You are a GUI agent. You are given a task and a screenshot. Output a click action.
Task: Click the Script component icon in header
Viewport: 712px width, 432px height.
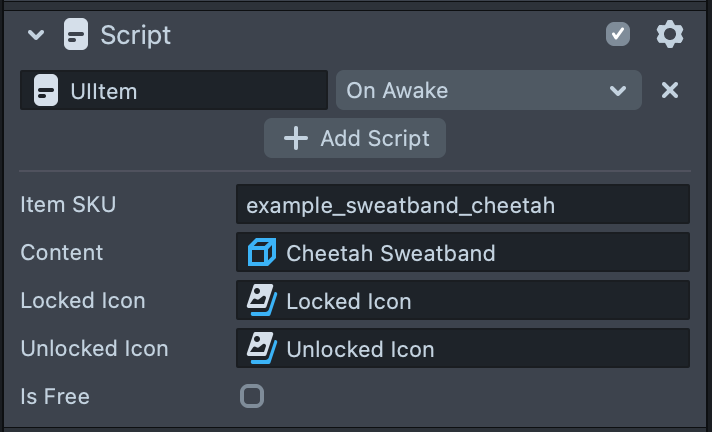(x=75, y=35)
